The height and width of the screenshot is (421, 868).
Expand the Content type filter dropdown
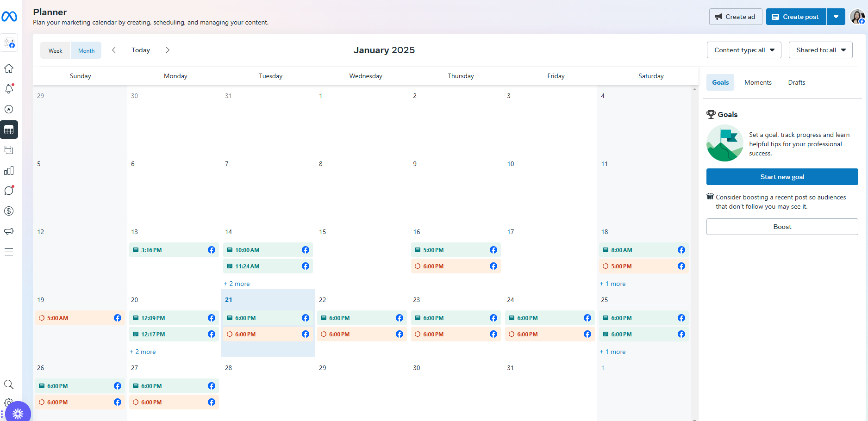click(744, 50)
